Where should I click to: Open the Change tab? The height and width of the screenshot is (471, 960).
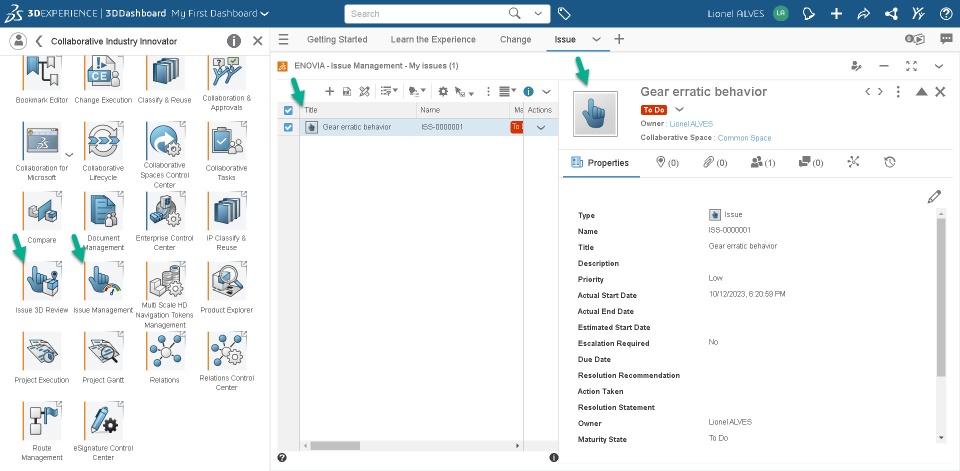(x=516, y=39)
